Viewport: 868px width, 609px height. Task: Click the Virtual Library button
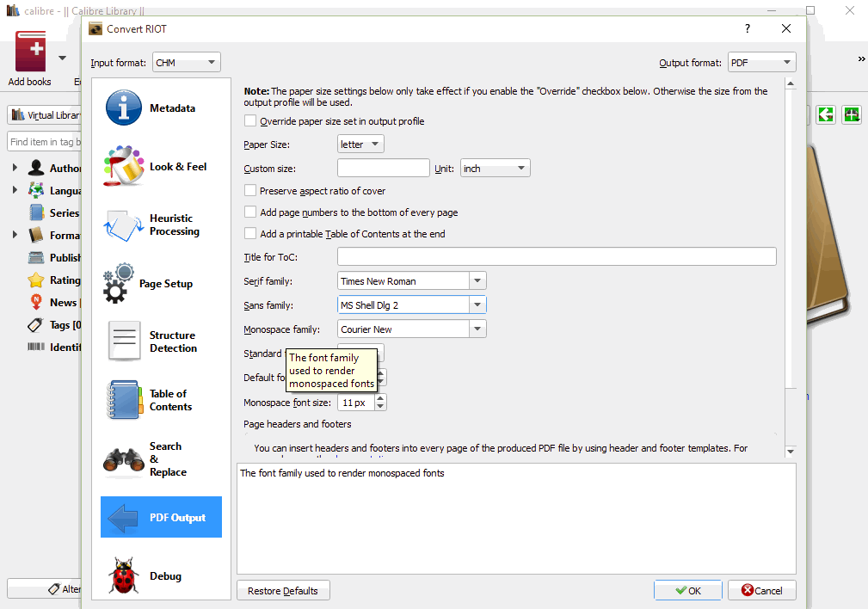coord(46,115)
